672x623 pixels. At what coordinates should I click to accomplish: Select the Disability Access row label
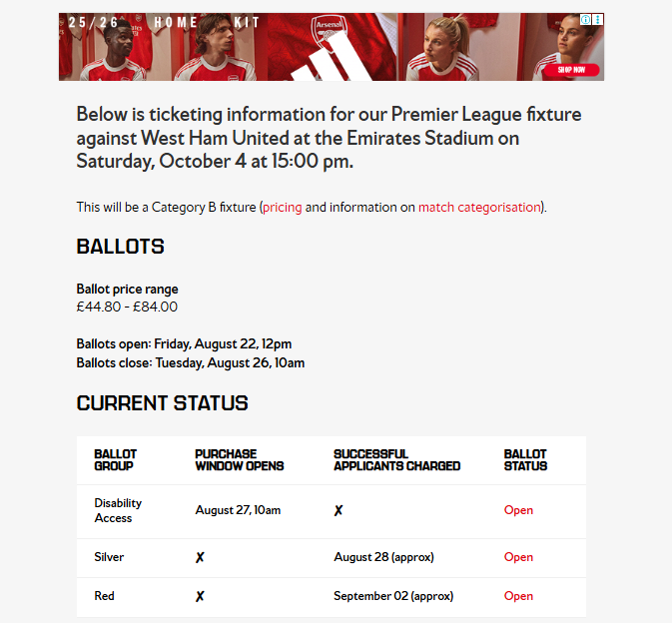[x=118, y=510]
